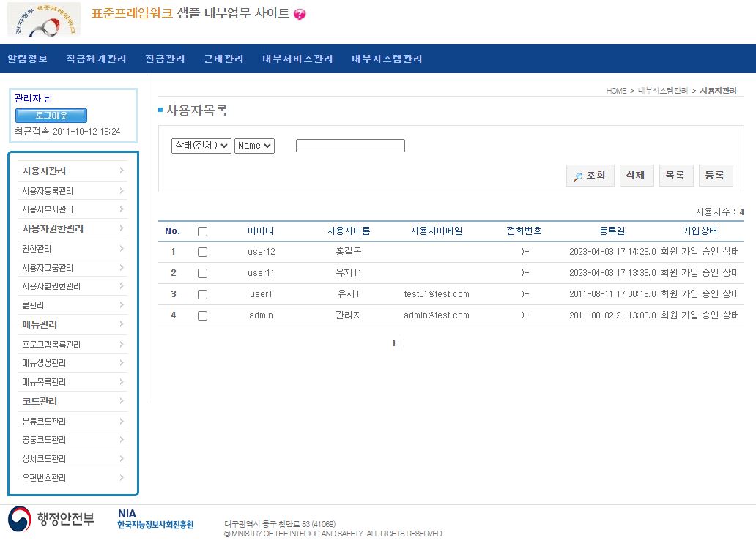Expand the 메뉴관리 sidebar section
The width and height of the screenshot is (756, 546).
pos(73,324)
